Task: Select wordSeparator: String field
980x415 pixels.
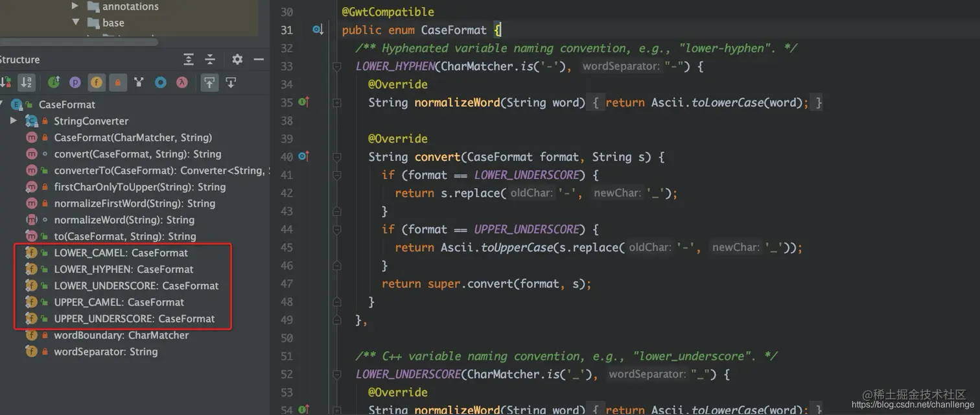Action: (x=106, y=351)
